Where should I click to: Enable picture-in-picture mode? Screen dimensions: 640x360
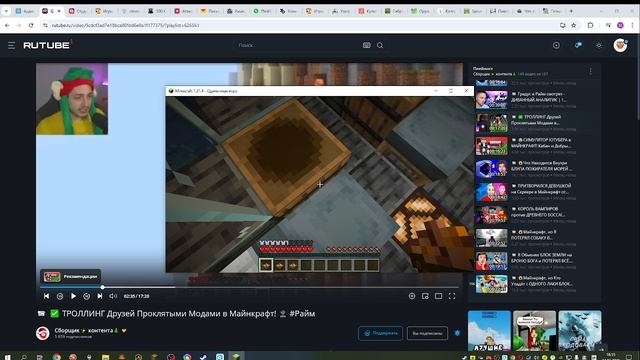pyautogui.click(x=425, y=296)
